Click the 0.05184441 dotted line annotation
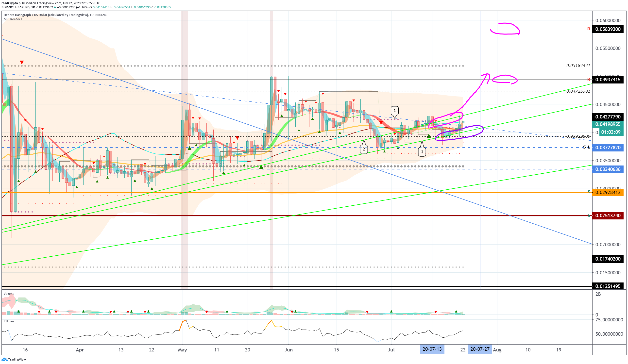 pos(578,66)
